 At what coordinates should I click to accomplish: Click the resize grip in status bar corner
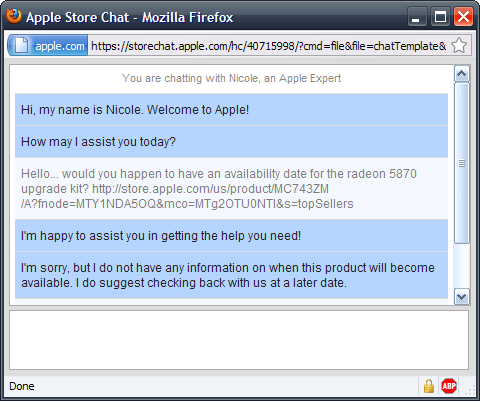click(x=470, y=390)
